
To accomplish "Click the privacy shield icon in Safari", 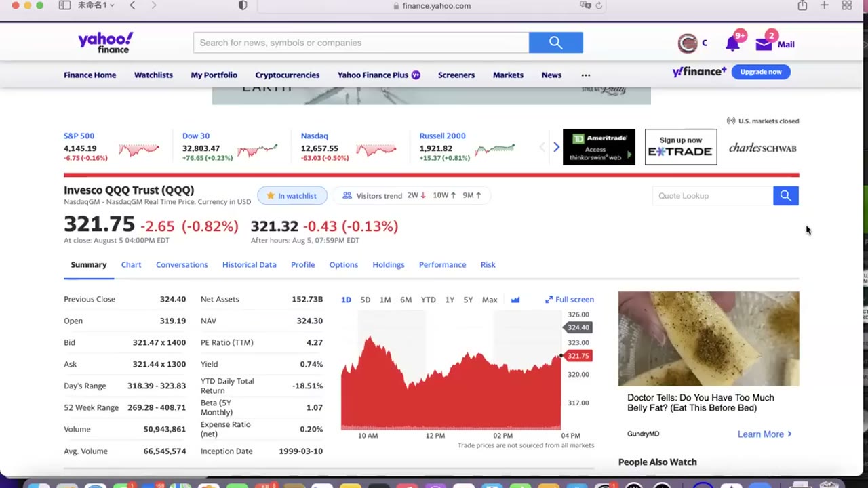I will [x=243, y=5].
